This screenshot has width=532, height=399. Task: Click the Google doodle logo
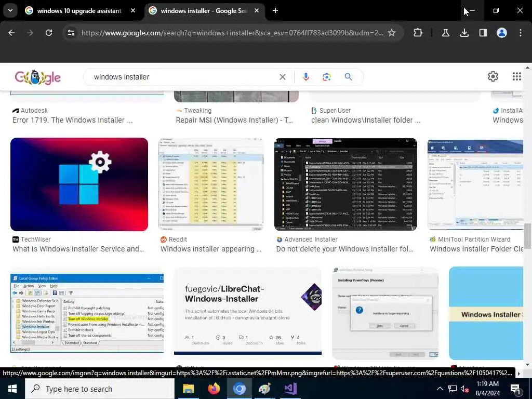coord(37,77)
